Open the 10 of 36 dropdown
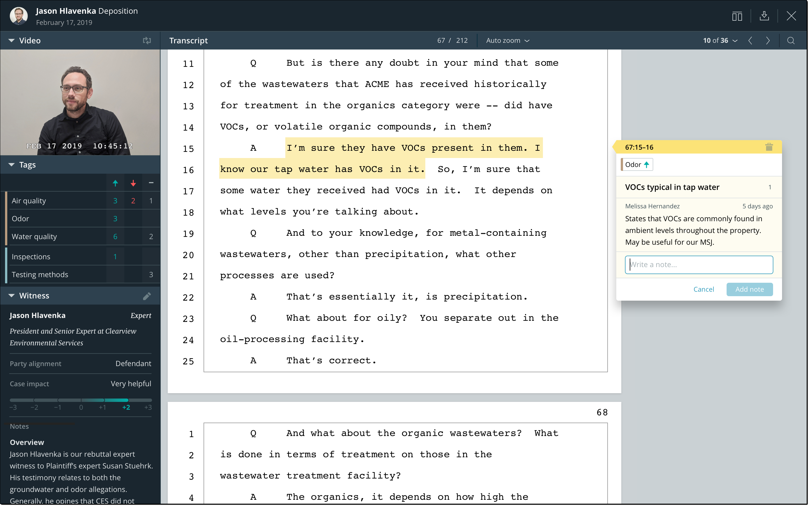This screenshot has height=509, width=812. pyautogui.click(x=720, y=41)
